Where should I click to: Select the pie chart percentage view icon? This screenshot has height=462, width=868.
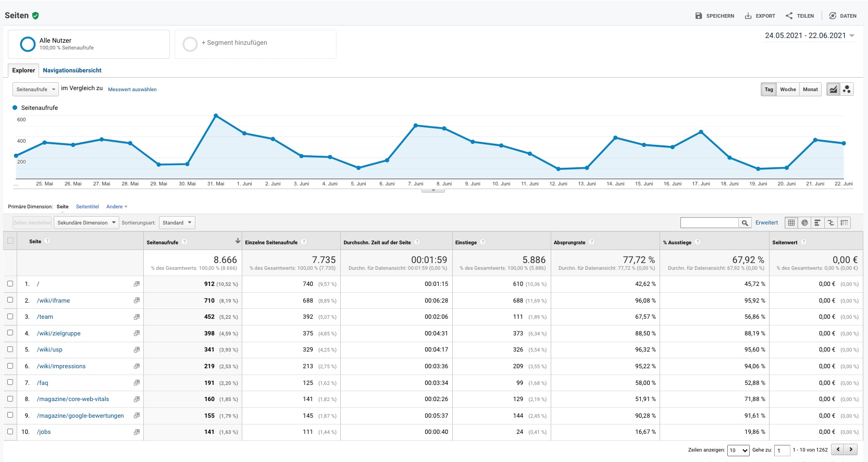pyautogui.click(x=804, y=222)
